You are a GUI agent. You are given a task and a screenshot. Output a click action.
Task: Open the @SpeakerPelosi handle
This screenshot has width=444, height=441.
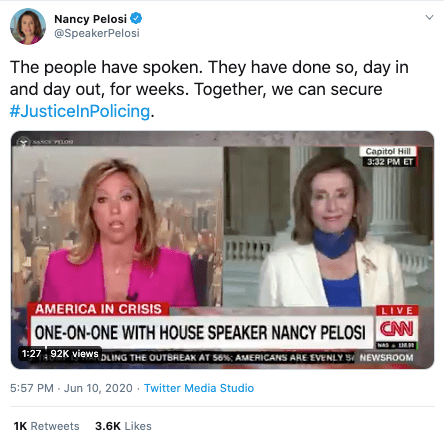tap(97, 33)
